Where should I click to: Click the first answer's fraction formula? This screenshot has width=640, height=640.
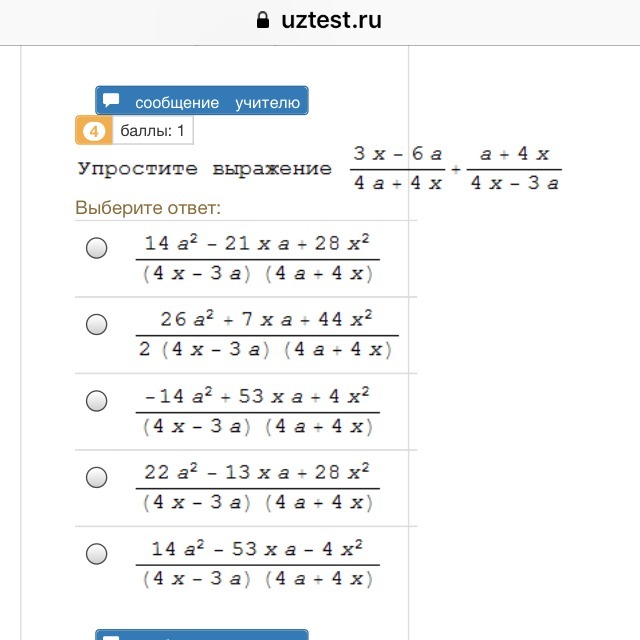tap(258, 258)
